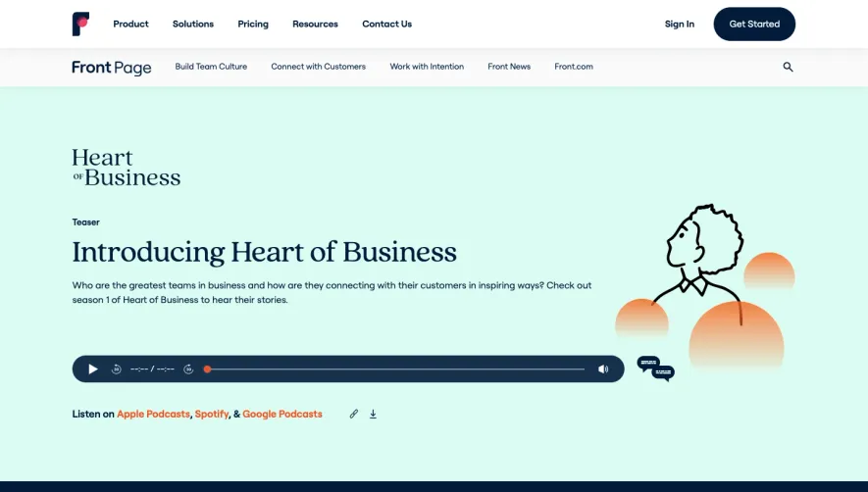Screen dimensions: 868x492
Task: Open the Front News category
Action: 509,67
